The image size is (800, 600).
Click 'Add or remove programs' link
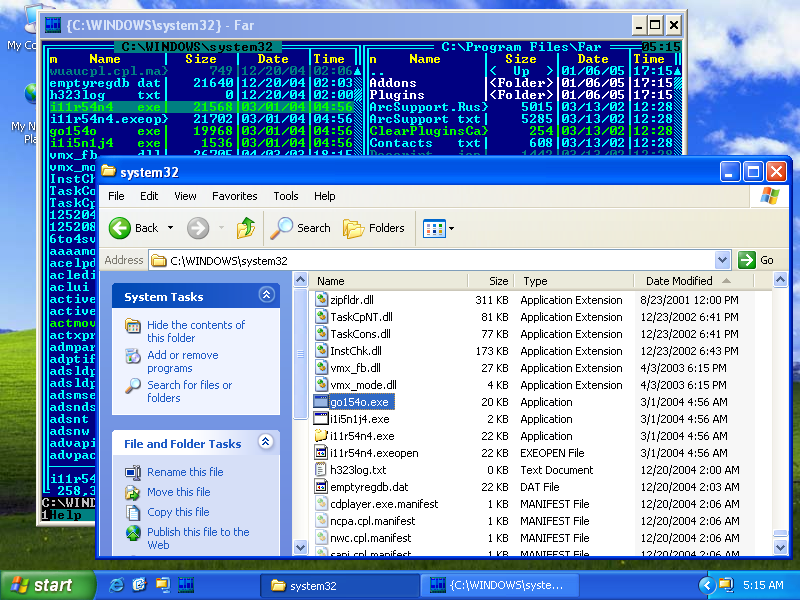183,362
